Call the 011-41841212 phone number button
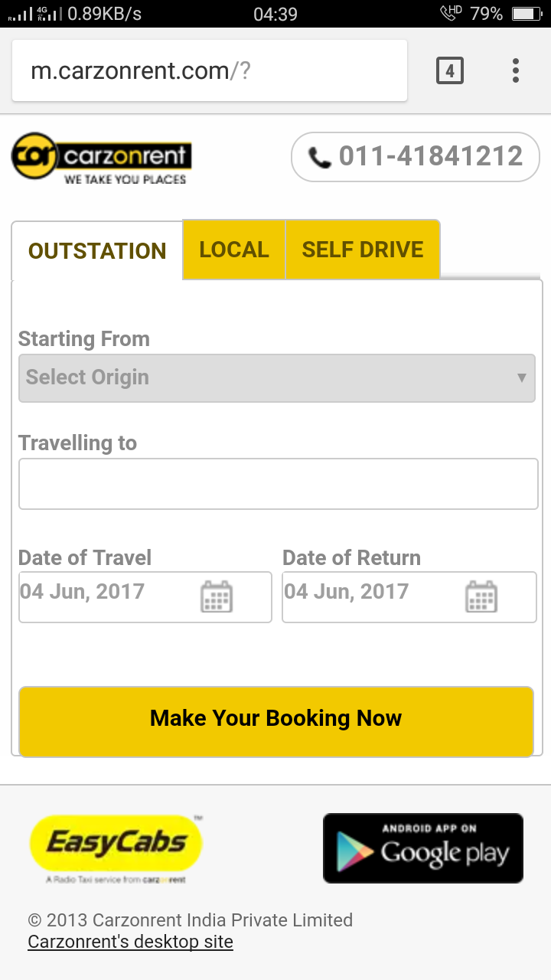 pyautogui.click(x=416, y=158)
